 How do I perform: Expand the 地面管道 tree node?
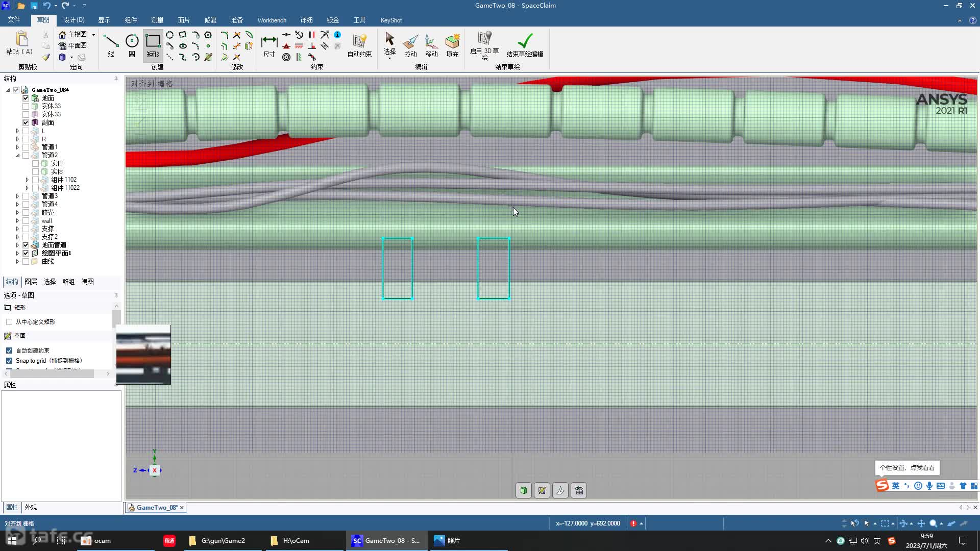tap(17, 245)
